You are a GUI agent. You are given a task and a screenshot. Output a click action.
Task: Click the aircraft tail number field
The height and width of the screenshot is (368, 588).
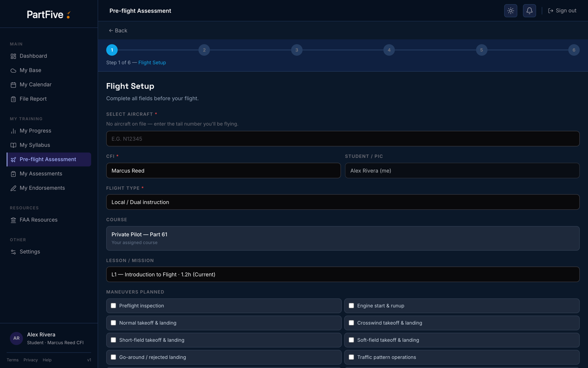[343, 139]
